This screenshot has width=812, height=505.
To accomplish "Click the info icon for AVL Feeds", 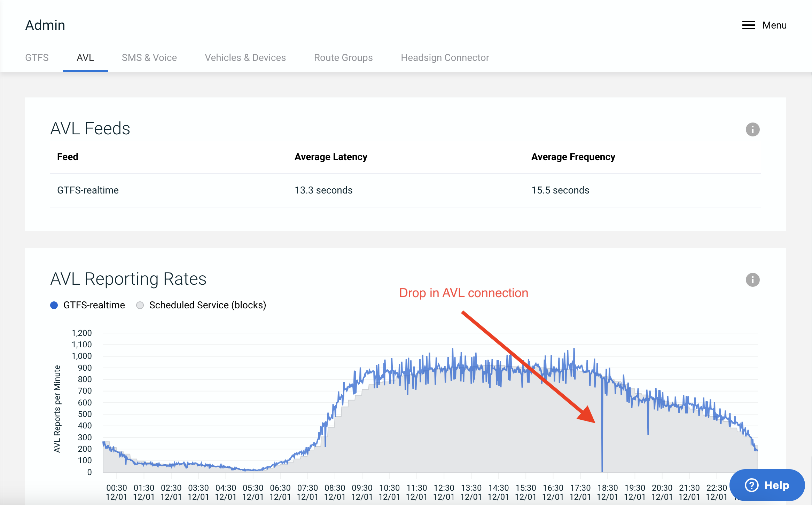I will [752, 129].
